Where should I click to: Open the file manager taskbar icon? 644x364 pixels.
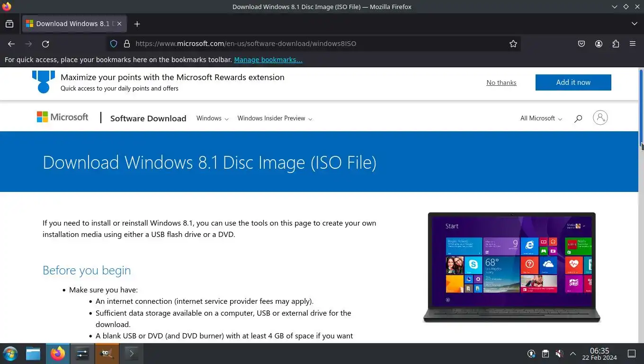pos(33,354)
